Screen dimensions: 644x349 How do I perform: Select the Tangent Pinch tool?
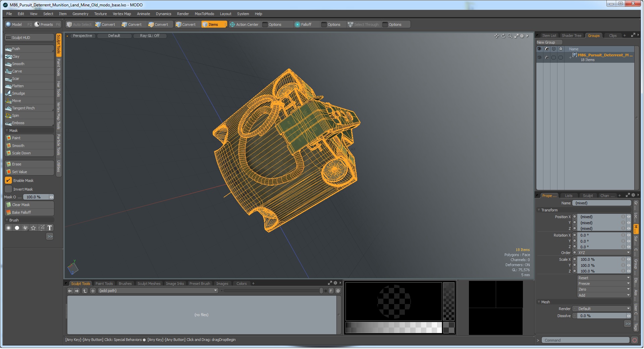pyautogui.click(x=29, y=108)
